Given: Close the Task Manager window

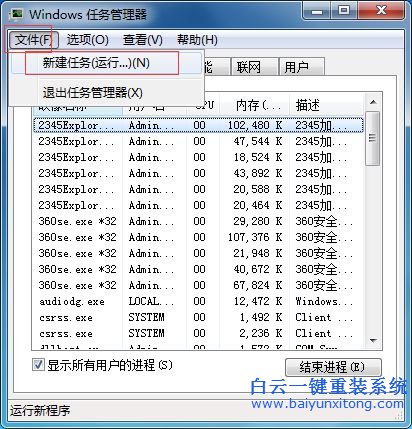Looking at the screenshot, I should tap(381, 11).
